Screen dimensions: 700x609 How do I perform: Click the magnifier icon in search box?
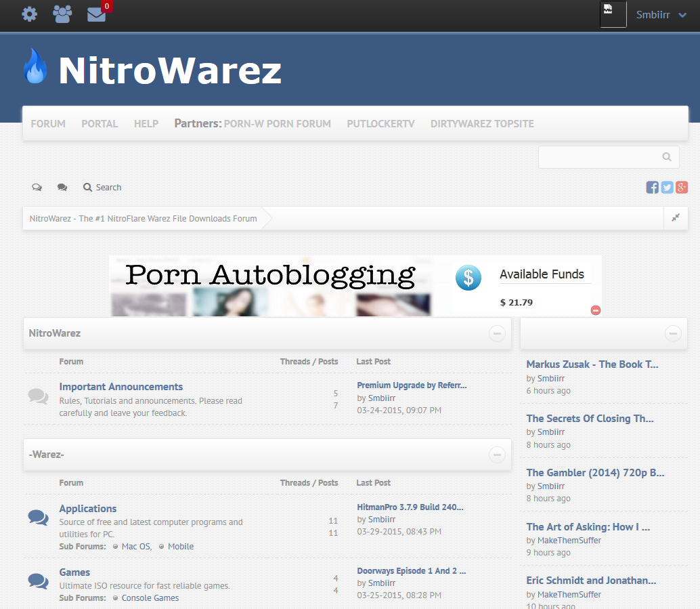click(x=667, y=157)
